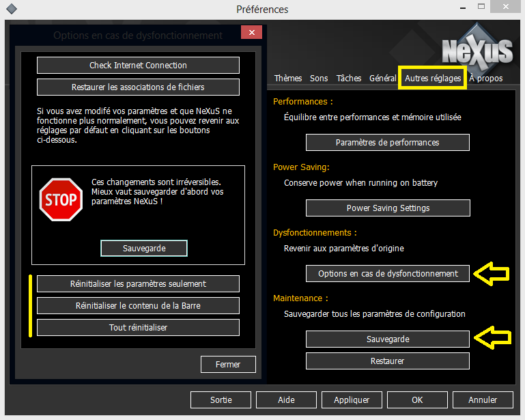Click the 'Power Saving:' heading
The width and height of the screenshot is (525, 420).
(301, 167)
